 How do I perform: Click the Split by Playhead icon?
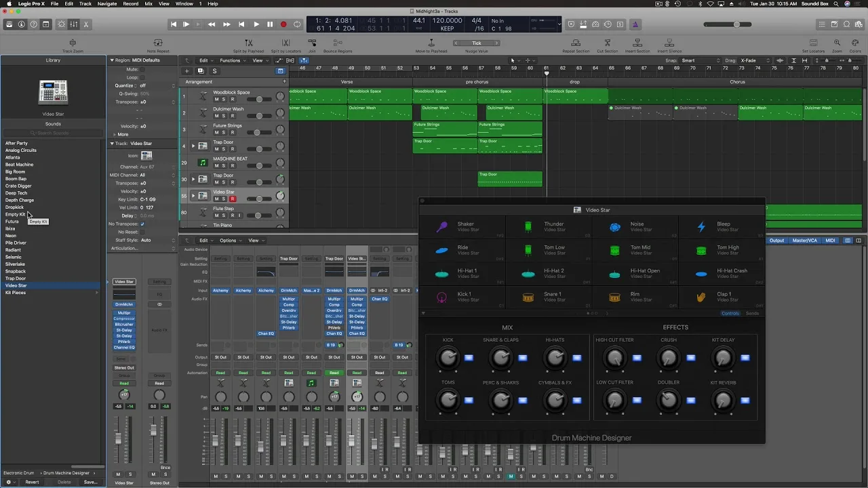[248, 43]
